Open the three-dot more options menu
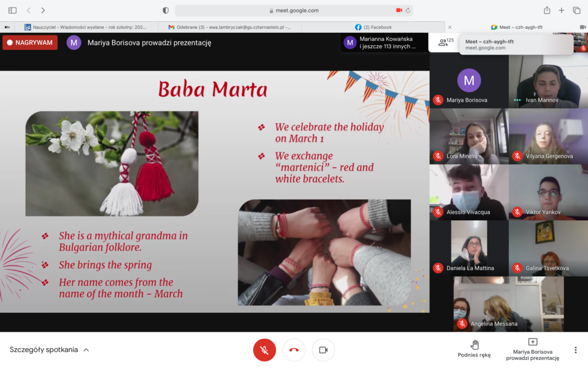 coord(575,350)
